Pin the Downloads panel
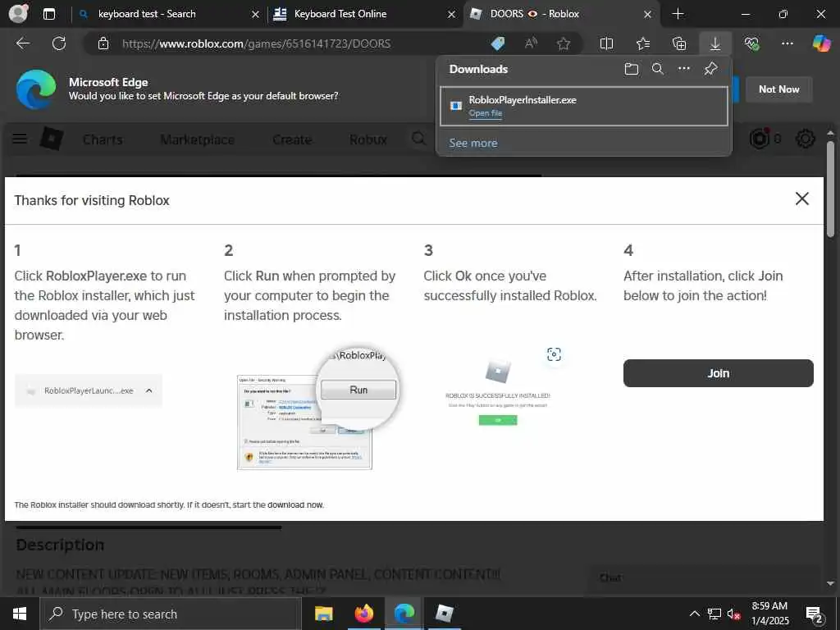The width and height of the screenshot is (840, 630). pos(711,69)
